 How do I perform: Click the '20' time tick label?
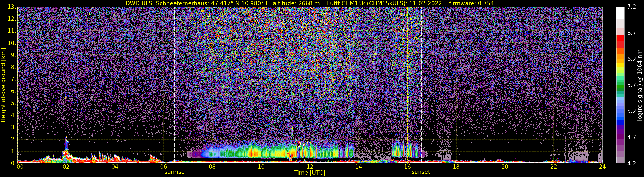[x=505, y=167]
